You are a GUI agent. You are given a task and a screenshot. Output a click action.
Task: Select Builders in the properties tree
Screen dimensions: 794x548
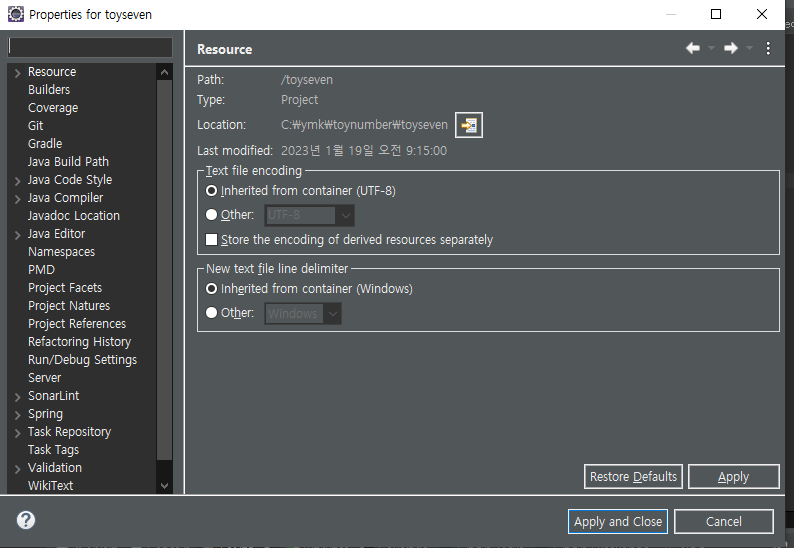49,90
